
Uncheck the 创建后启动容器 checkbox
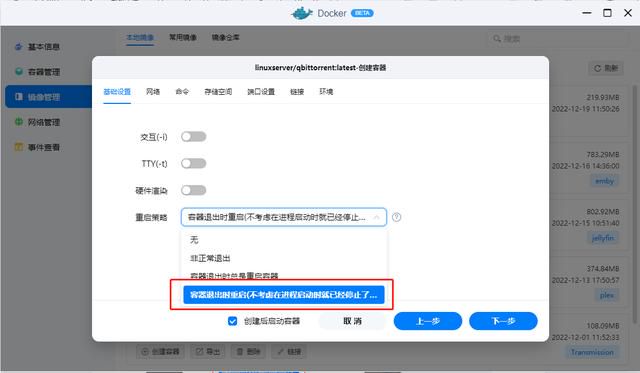pyautogui.click(x=232, y=321)
